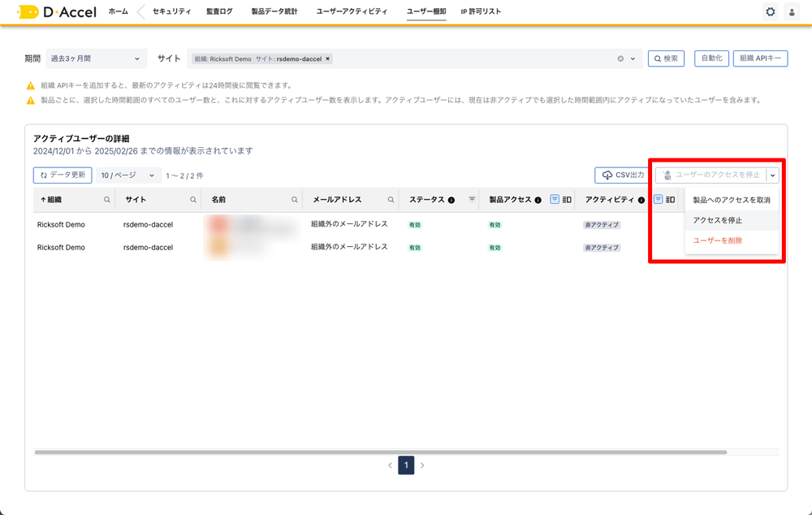Image resolution: width=812 pixels, height=515 pixels.
Task: Click the 自動化 button
Action: click(x=711, y=58)
